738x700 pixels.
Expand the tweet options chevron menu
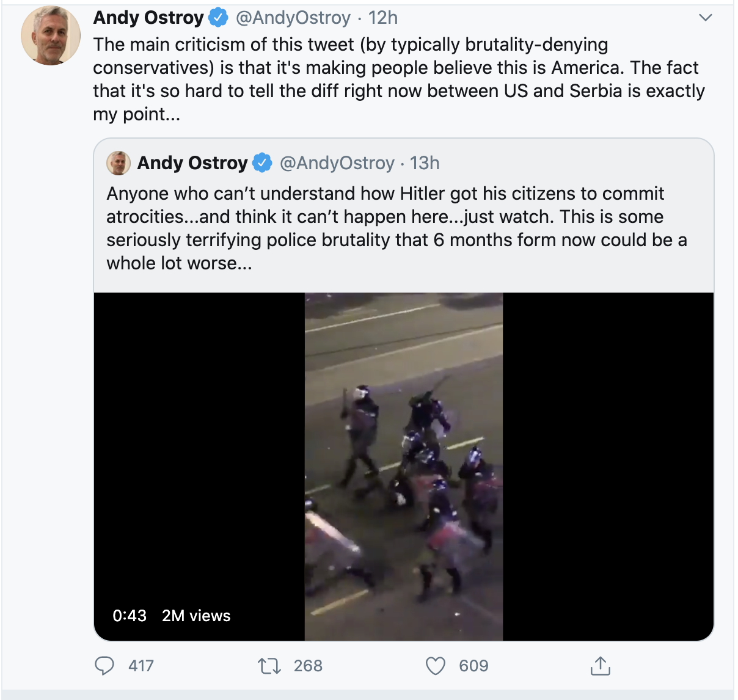tap(706, 18)
